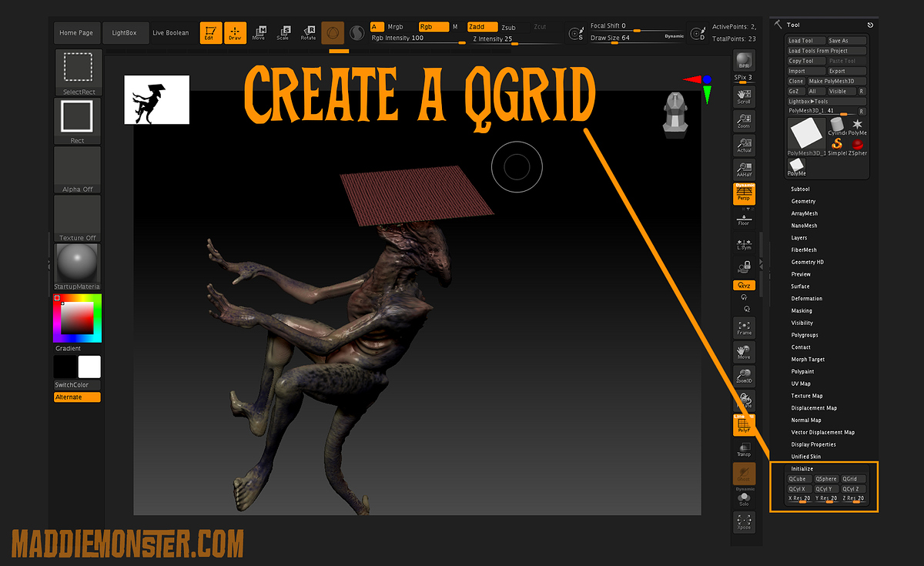This screenshot has width=924, height=566.
Task: Toggle the Floor grid
Action: point(744,219)
